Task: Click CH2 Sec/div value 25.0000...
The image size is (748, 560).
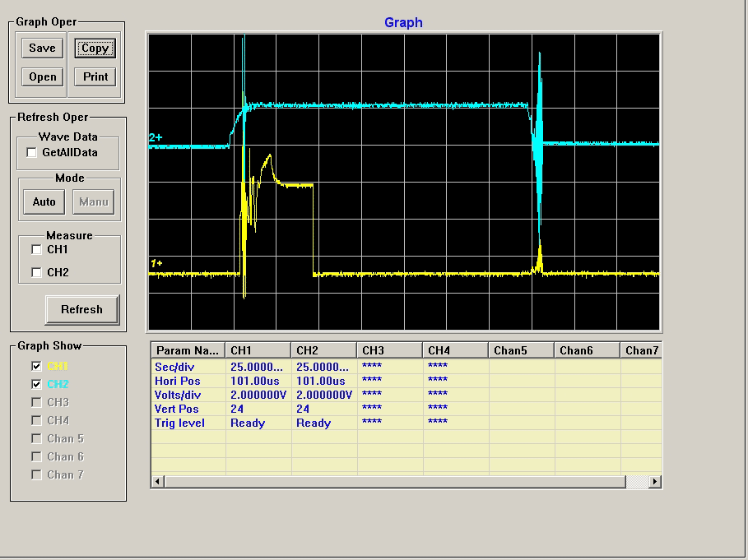Action: 323,367
